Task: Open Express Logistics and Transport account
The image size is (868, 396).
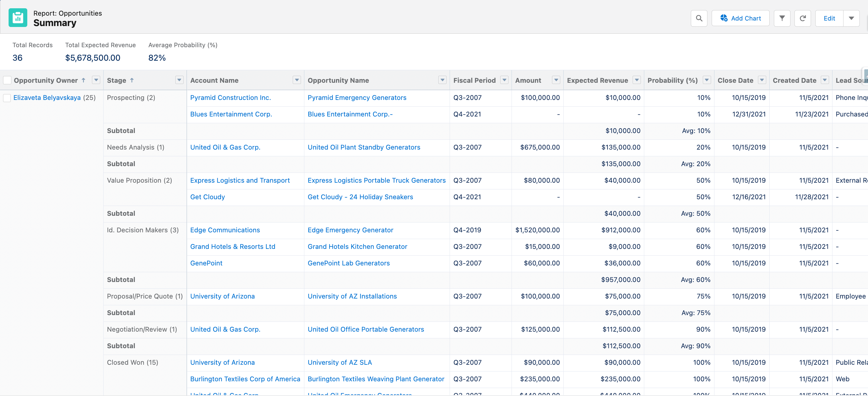Action: [240, 180]
